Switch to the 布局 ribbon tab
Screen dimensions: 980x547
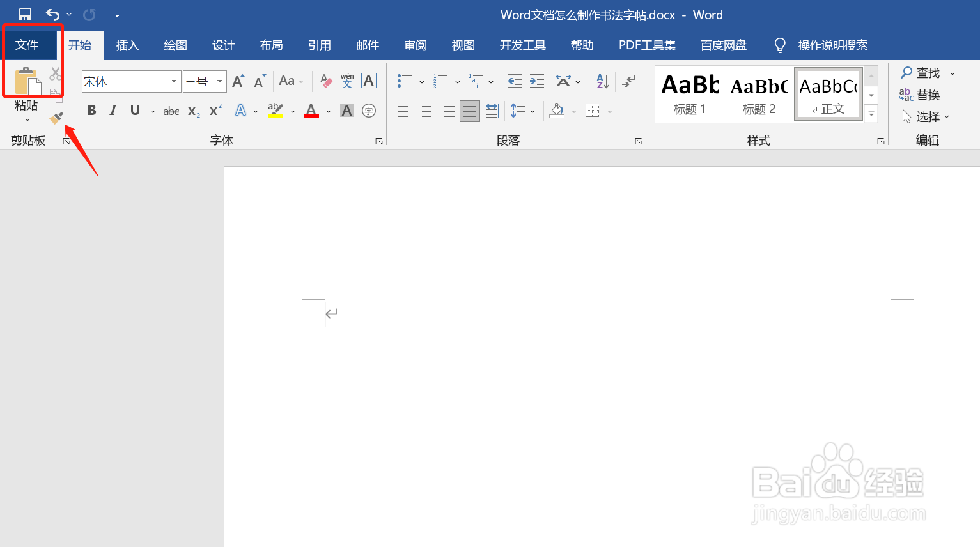[271, 45]
